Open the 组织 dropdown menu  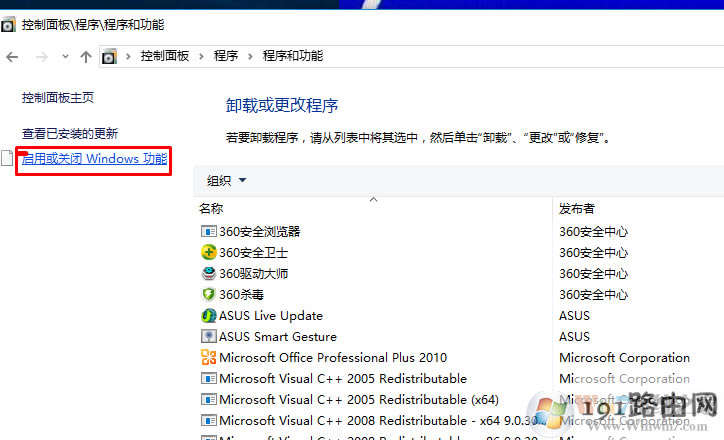(226, 180)
